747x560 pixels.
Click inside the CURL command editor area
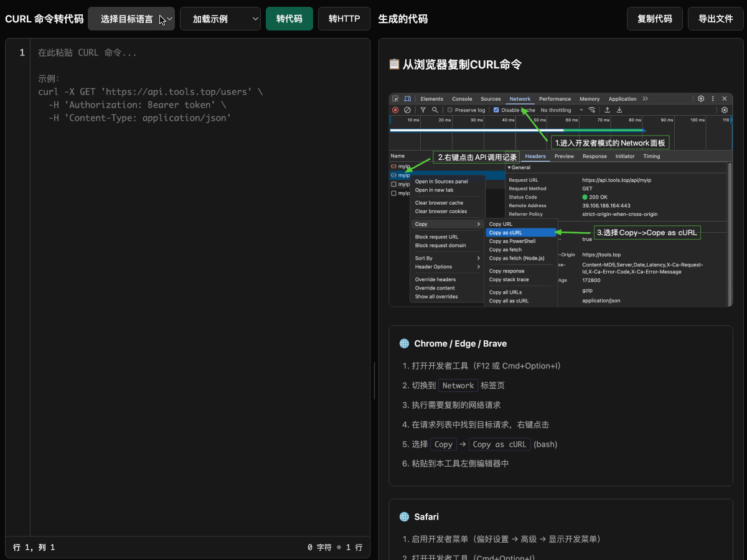(199, 280)
